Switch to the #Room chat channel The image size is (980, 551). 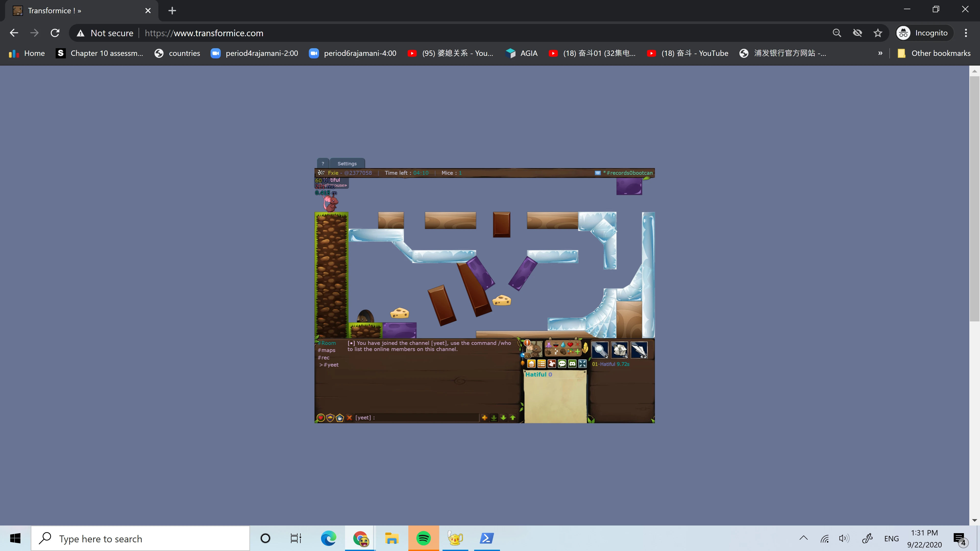click(327, 343)
